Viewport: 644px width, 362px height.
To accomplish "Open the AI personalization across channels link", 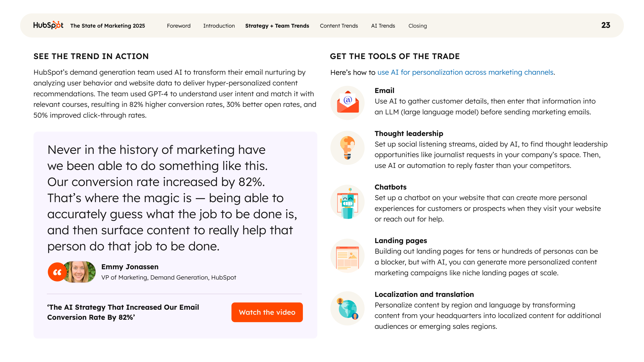I will pyautogui.click(x=465, y=72).
